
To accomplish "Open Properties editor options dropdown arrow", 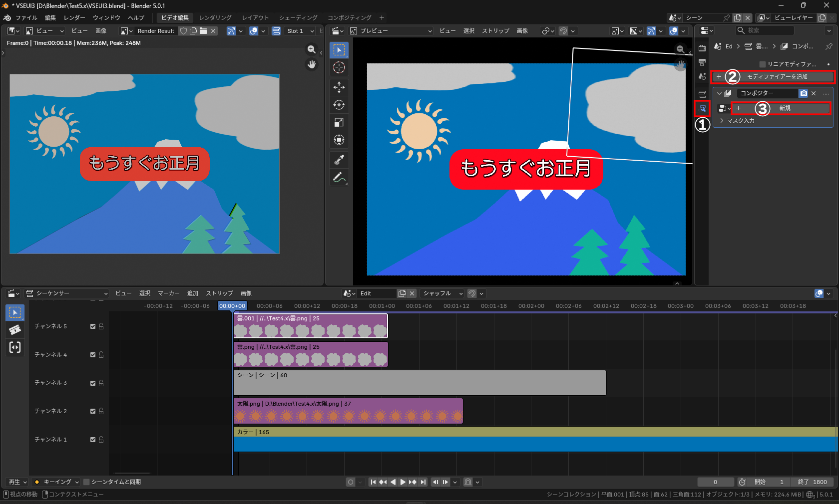I will (829, 31).
